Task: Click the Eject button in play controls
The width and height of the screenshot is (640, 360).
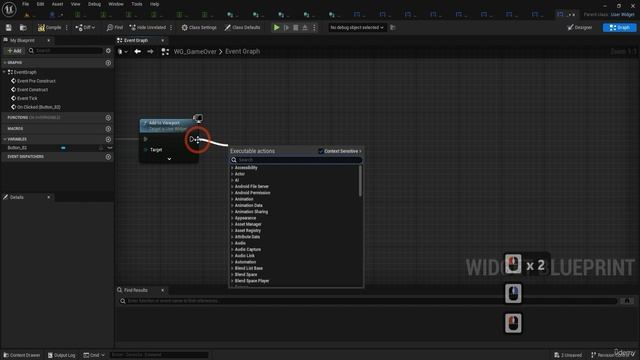Action: point(305,27)
